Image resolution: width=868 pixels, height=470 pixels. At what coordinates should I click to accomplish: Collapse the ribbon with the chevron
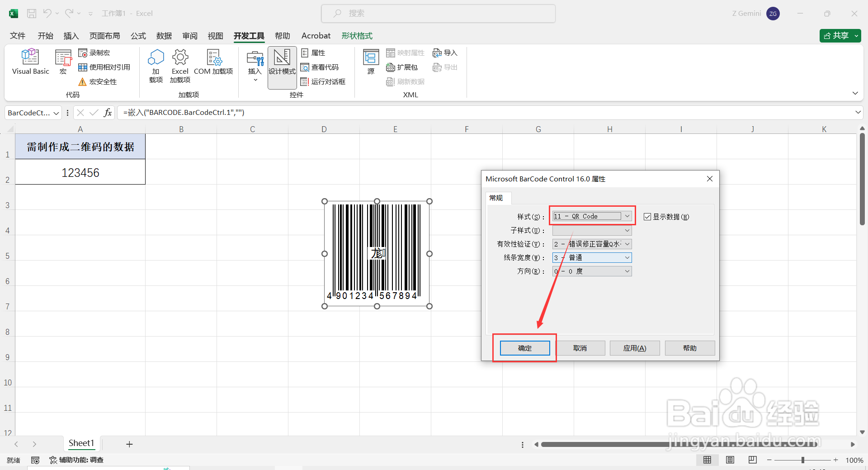coord(855,93)
